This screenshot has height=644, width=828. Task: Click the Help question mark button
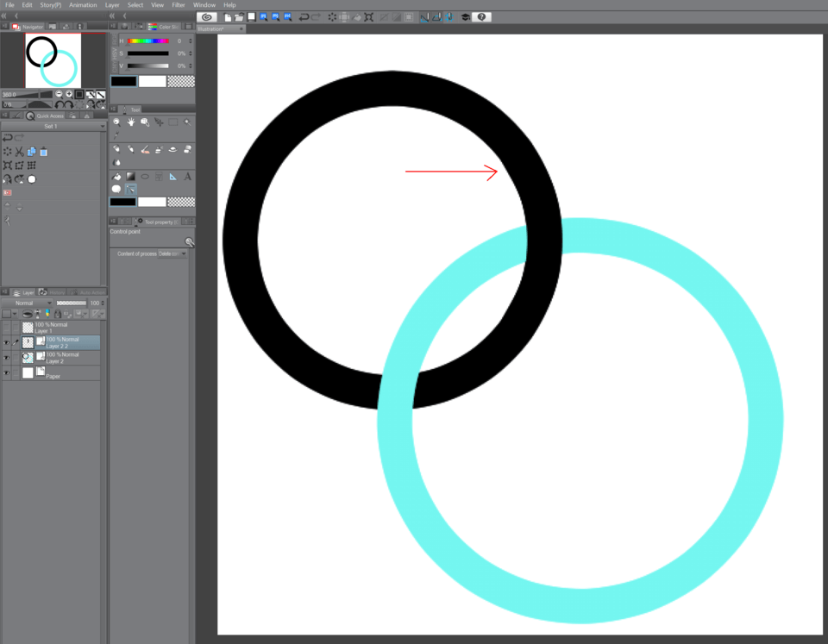pyautogui.click(x=483, y=16)
